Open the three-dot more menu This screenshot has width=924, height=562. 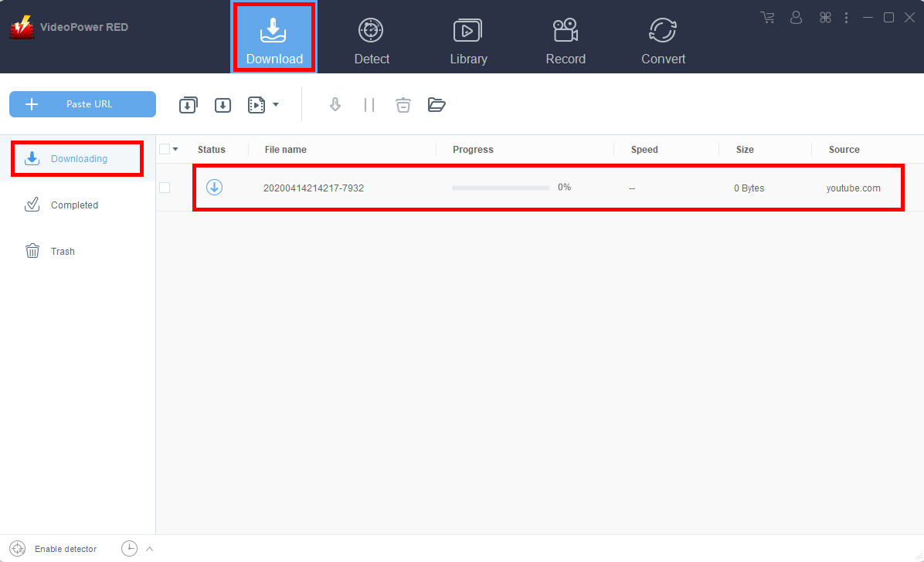point(846,18)
